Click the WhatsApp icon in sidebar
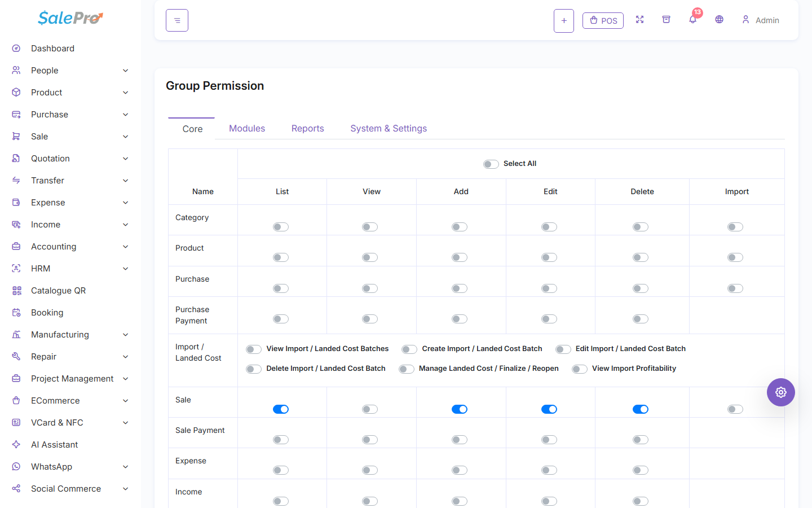Screen dimensions: 812x508 coord(16,467)
